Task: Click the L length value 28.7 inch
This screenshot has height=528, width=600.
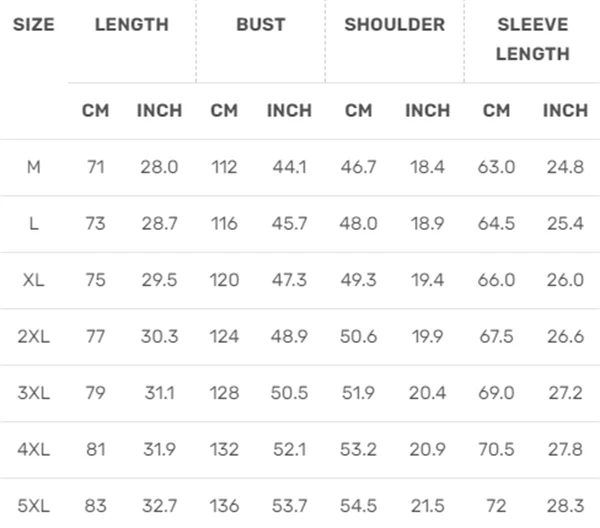Action: click(159, 224)
